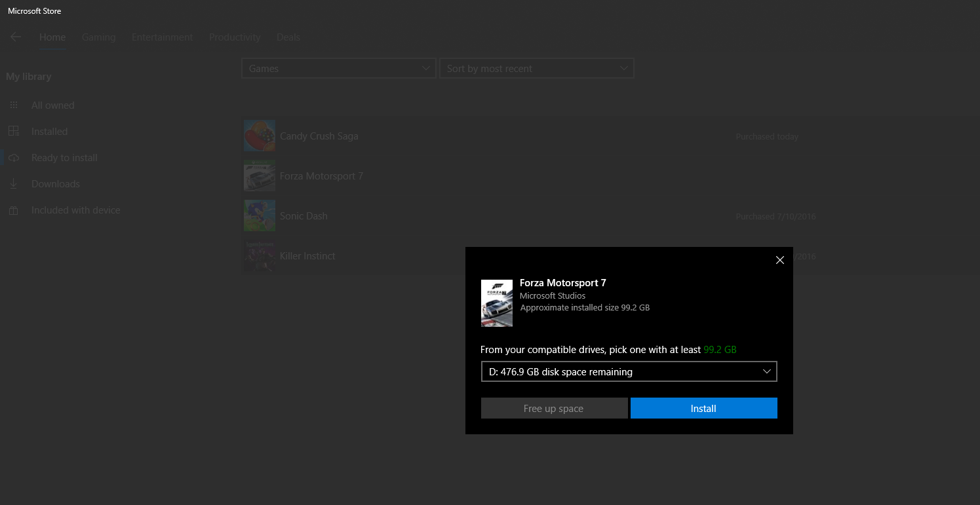Viewport: 980px width, 505px height.
Task: Click the green 99.2 GB text
Action: [720, 350]
